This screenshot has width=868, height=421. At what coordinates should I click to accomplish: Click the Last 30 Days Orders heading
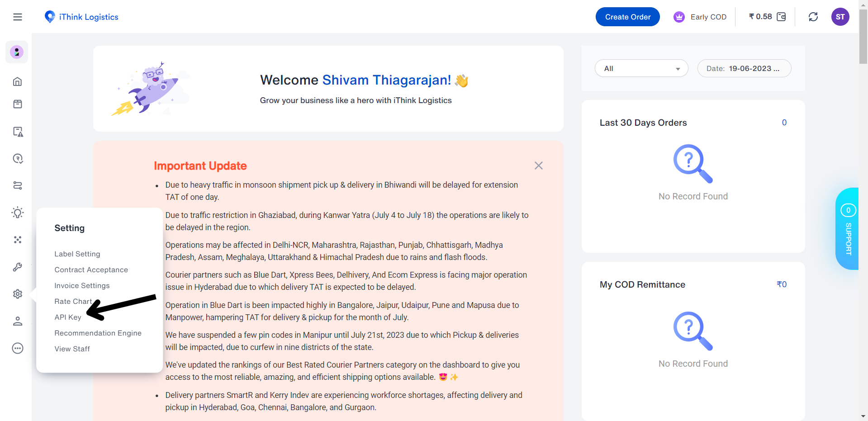pos(643,123)
